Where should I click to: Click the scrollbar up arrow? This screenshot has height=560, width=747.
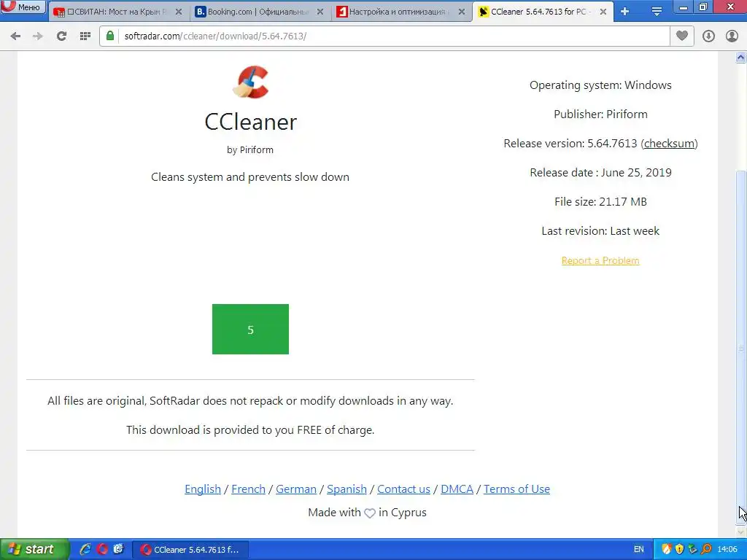(x=741, y=58)
